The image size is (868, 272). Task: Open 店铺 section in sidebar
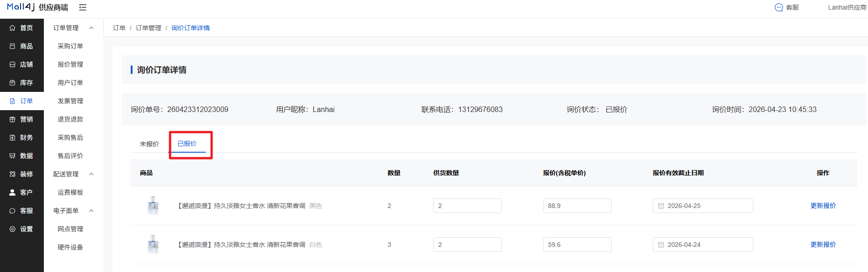(22, 64)
